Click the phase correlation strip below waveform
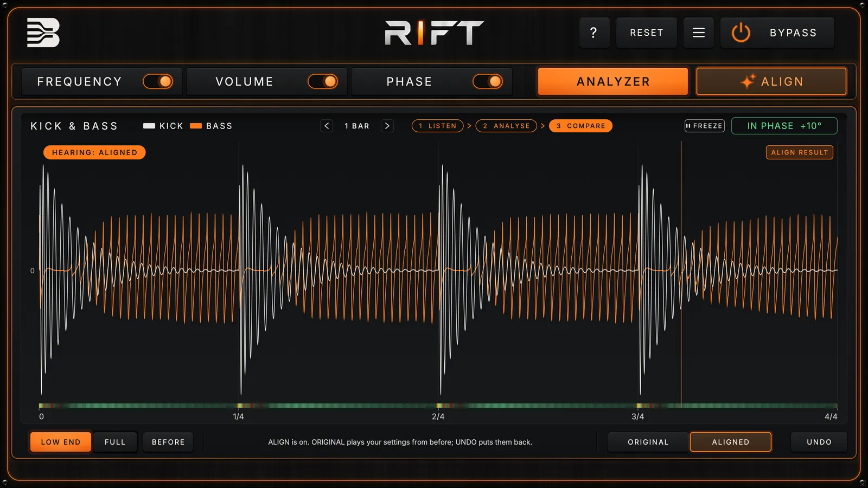This screenshot has height=488, width=868. point(438,406)
